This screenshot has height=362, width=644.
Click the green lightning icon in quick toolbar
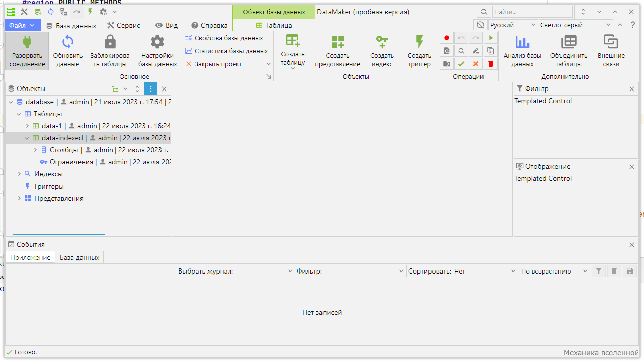[90, 12]
